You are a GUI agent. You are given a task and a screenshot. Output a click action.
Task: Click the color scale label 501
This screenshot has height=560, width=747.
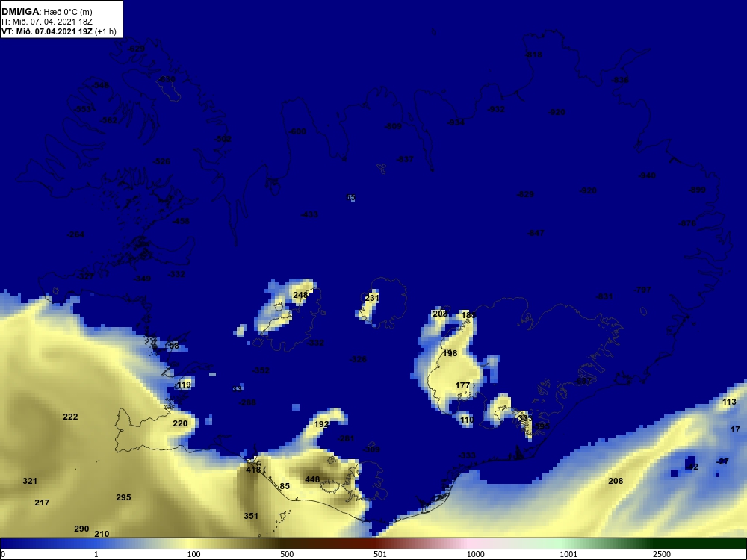click(380, 554)
